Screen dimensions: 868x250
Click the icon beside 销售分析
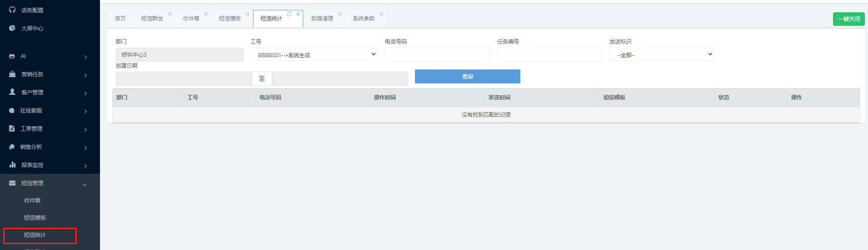click(x=12, y=147)
